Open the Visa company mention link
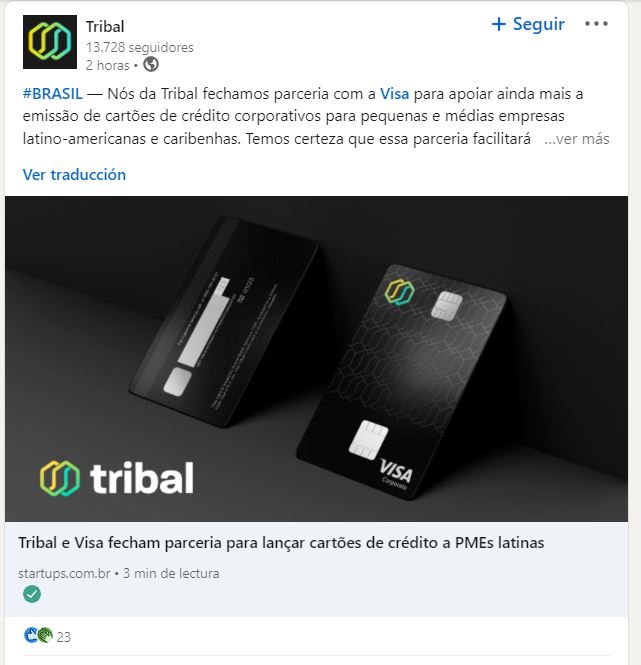Screen dimensions: 641x665 pyautogui.click(x=394, y=93)
